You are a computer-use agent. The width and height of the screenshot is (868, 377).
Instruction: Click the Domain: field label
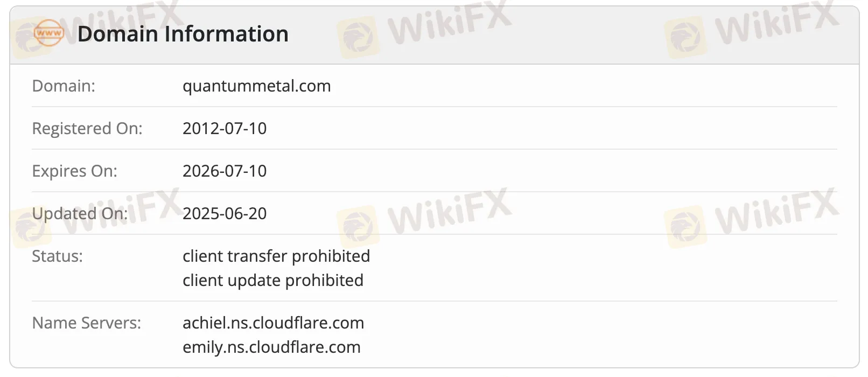point(64,86)
